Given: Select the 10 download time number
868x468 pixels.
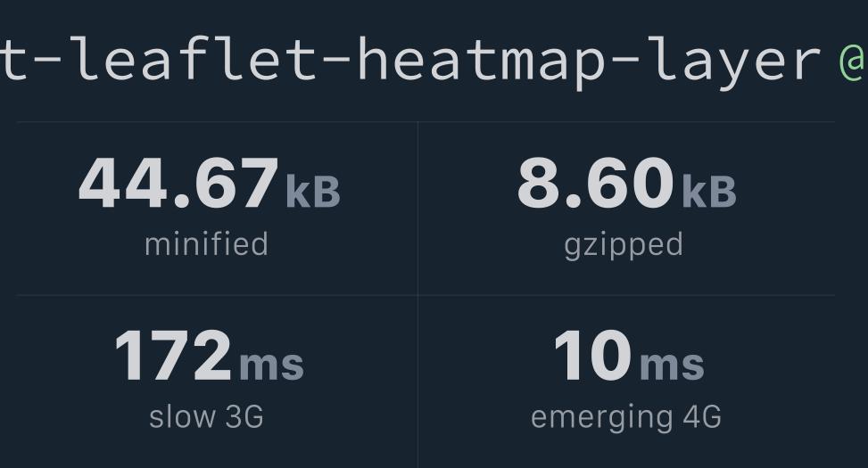Looking at the screenshot, I should click(593, 356).
